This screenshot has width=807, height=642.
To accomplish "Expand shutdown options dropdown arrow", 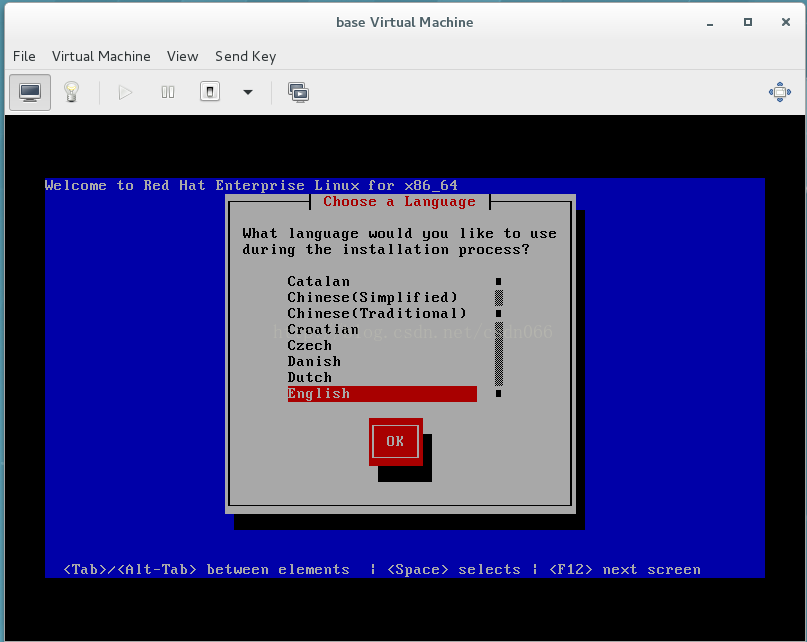I will click(248, 93).
